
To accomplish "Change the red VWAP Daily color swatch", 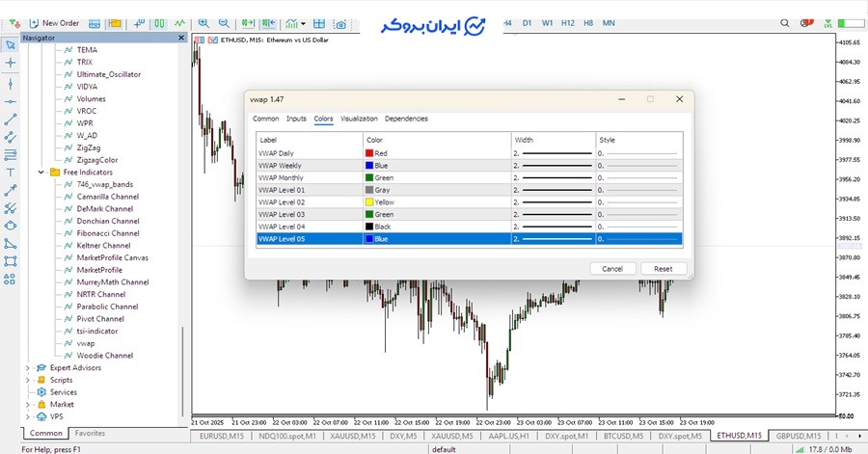I will (369, 153).
